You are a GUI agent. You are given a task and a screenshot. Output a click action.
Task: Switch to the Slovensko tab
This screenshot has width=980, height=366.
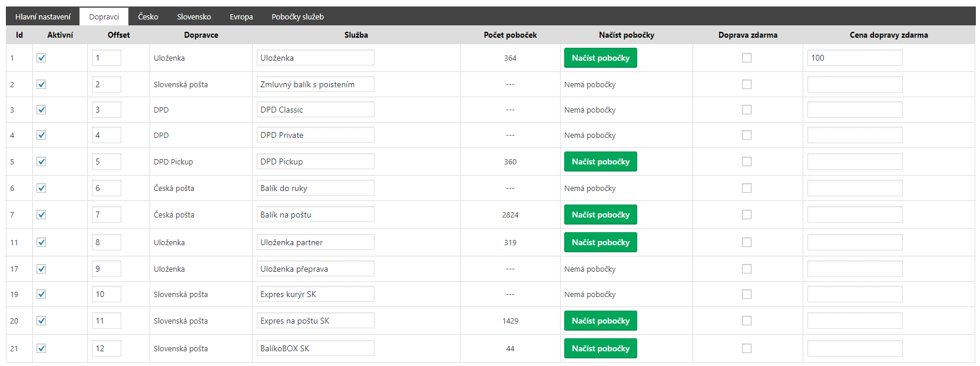pyautogui.click(x=194, y=17)
